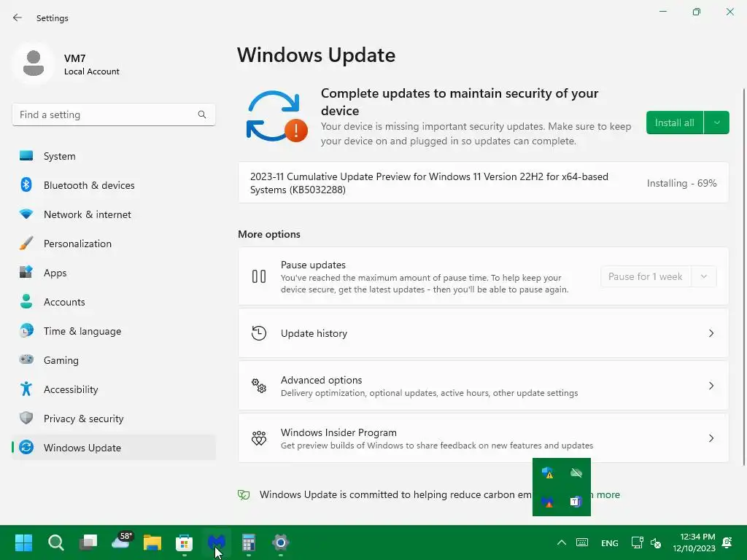Click the Windows Update page heading
Screen dimensions: 747x560
coord(317,55)
